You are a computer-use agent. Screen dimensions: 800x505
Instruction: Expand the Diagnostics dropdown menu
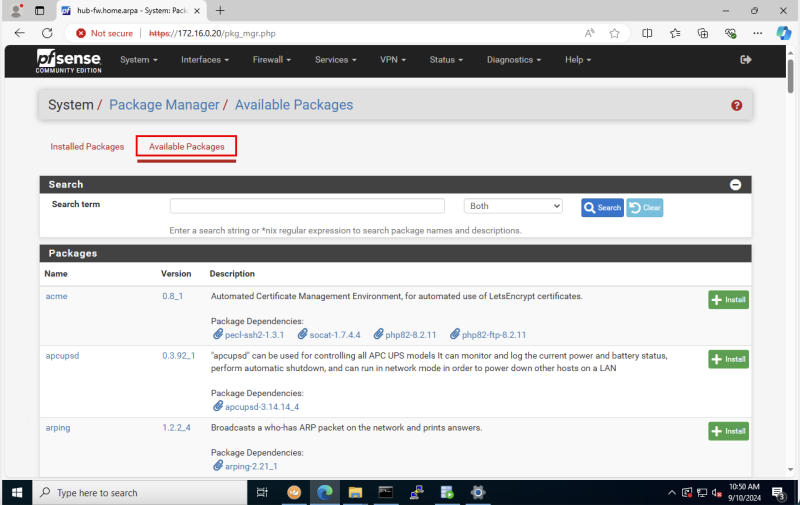tap(514, 60)
